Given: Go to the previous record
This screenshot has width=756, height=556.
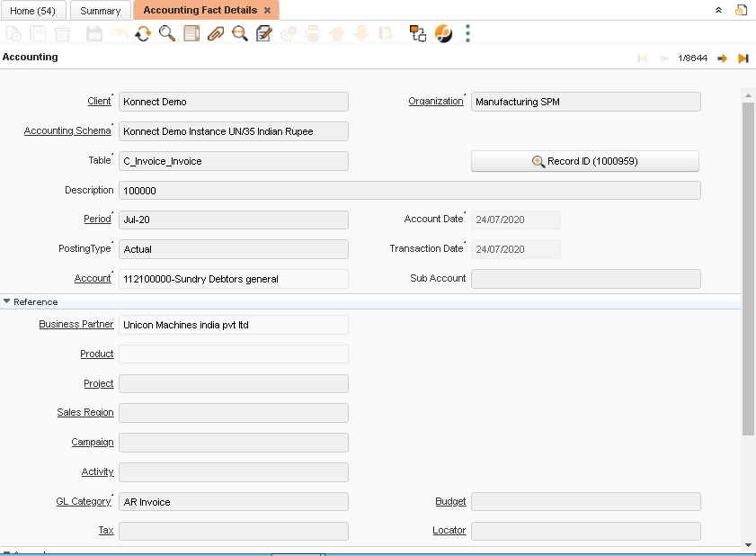Looking at the screenshot, I should (663, 58).
